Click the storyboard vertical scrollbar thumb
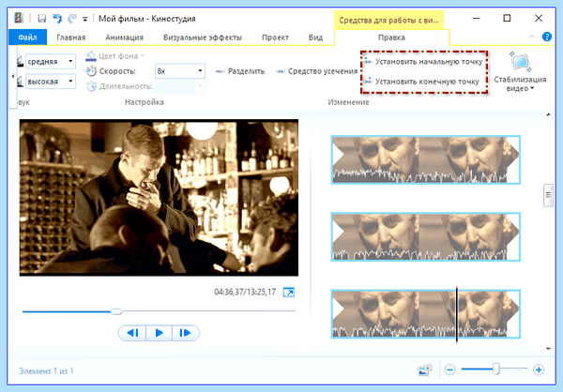This screenshot has height=392, width=563. (548, 195)
